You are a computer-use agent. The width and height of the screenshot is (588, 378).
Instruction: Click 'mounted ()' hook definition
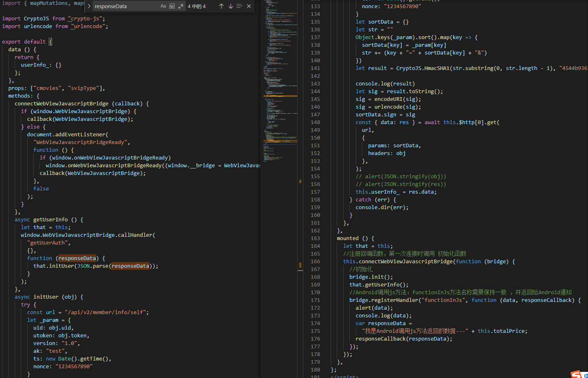(353, 238)
